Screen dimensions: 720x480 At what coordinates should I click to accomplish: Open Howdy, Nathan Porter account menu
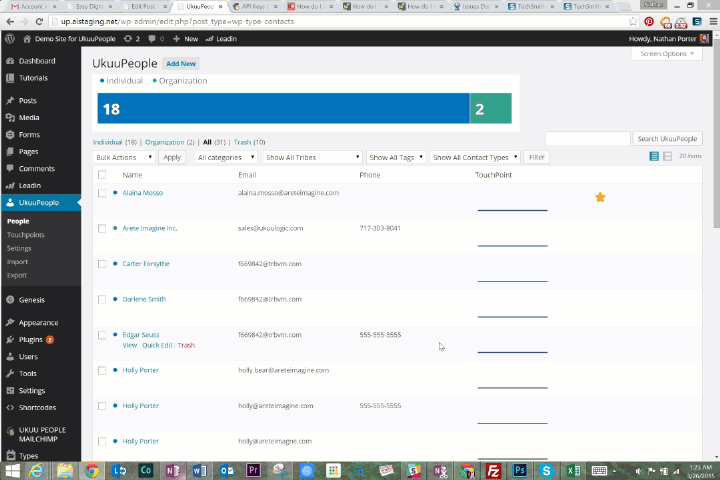[669, 39]
